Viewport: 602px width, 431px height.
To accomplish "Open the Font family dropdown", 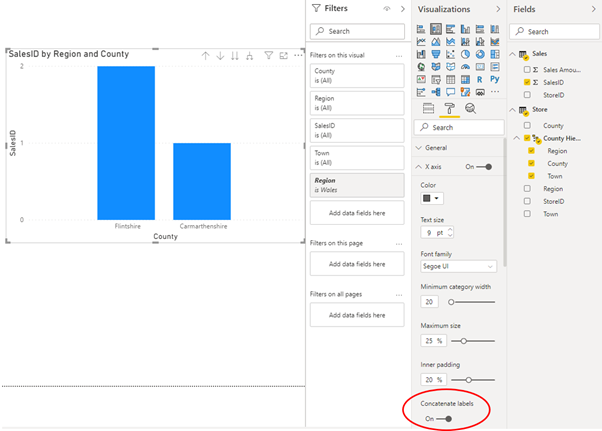I will [458, 266].
